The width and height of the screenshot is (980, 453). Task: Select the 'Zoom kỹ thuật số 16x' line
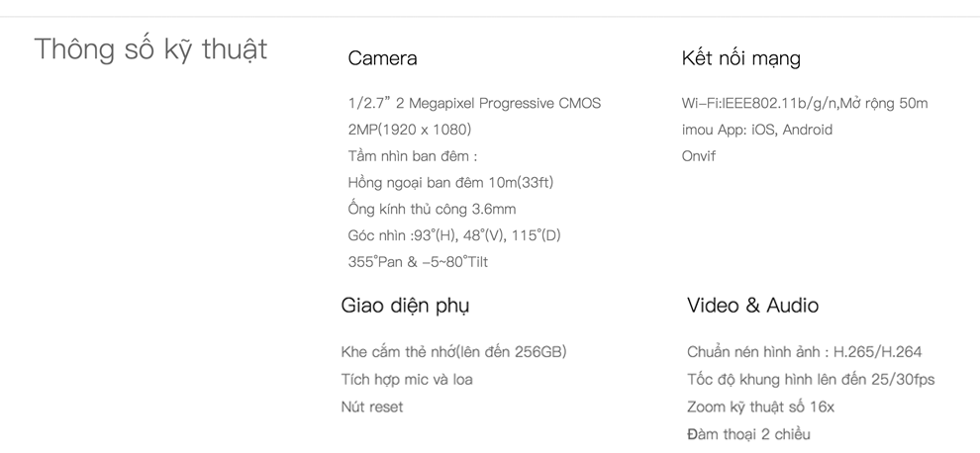point(760,407)
